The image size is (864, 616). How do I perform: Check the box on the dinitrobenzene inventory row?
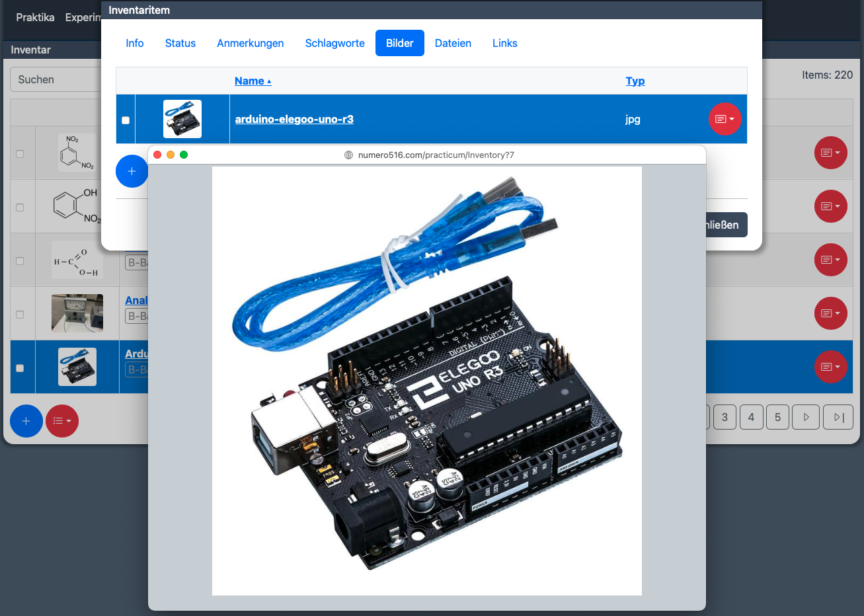(x=20, y=154)
